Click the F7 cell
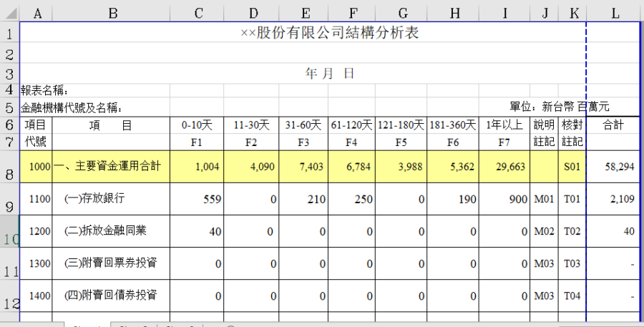 point(504,142)
